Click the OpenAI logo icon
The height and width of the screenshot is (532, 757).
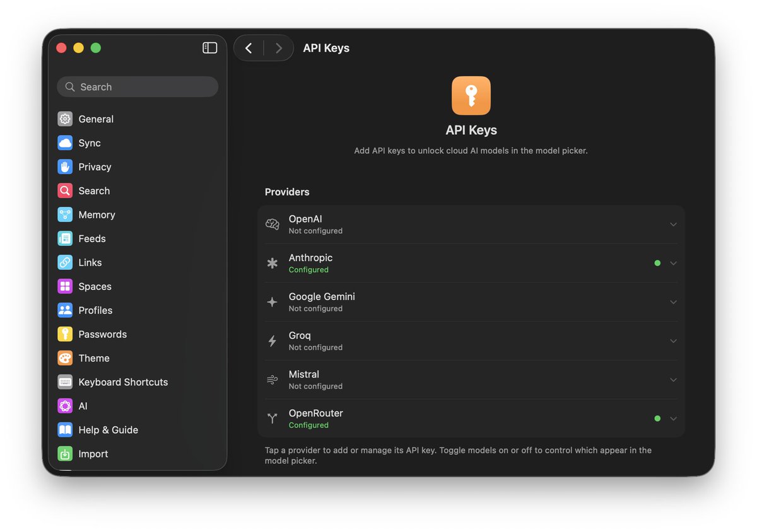tap(273, 224)
